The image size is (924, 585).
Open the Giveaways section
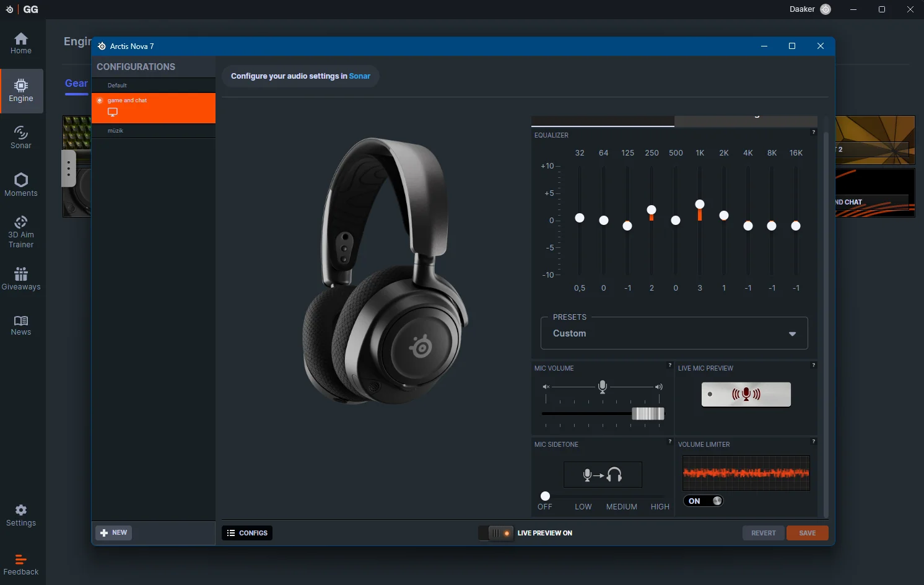click(x=21, y=279)
